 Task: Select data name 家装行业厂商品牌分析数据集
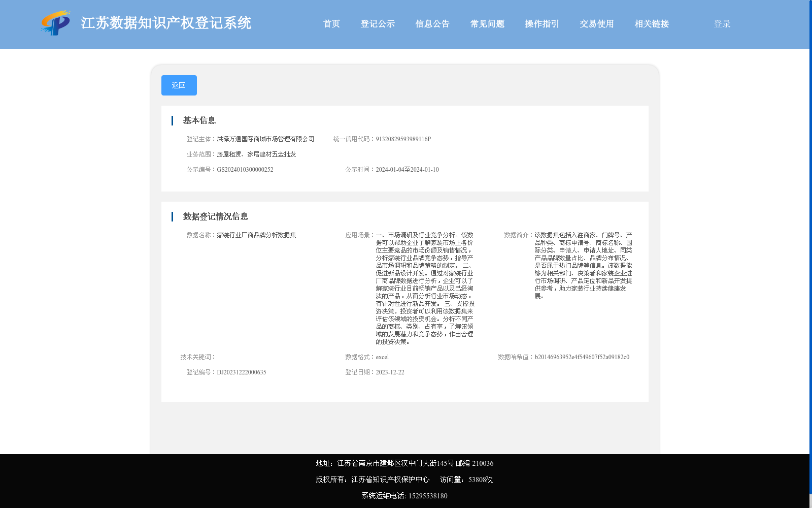click(256, 235)
